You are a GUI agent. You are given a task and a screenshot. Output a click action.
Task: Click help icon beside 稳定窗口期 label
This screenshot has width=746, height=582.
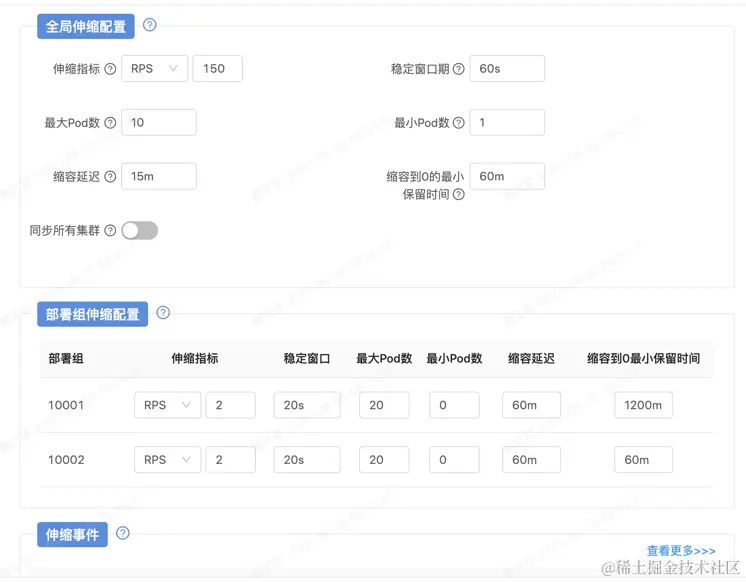click(x=458, y=69)
